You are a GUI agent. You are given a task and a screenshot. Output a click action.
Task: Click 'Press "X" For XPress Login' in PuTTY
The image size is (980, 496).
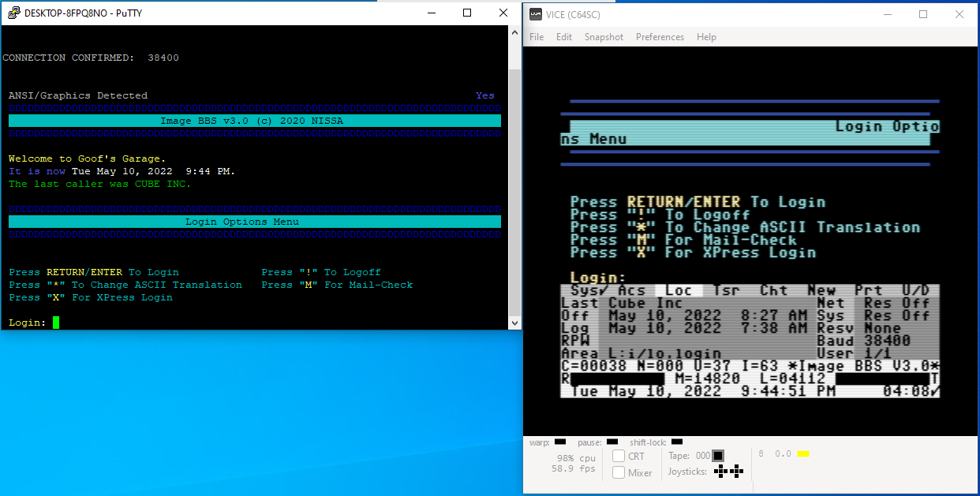[x=91, y=297]
